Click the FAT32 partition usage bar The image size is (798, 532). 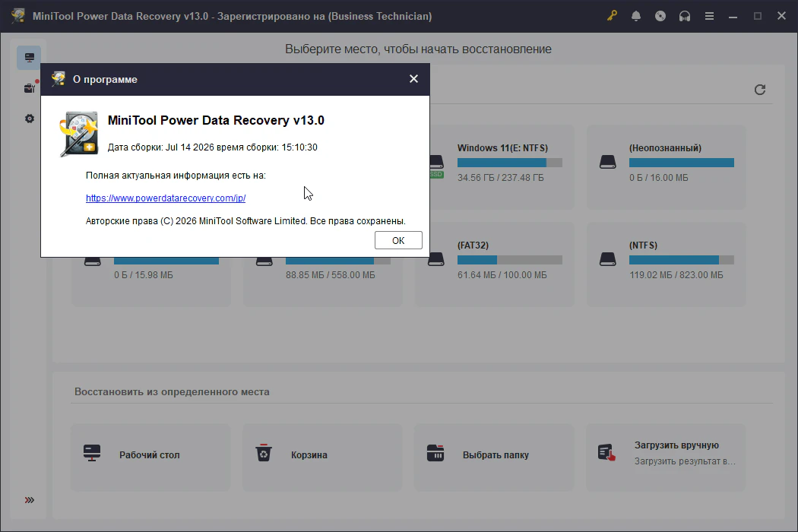pos(509,260)
